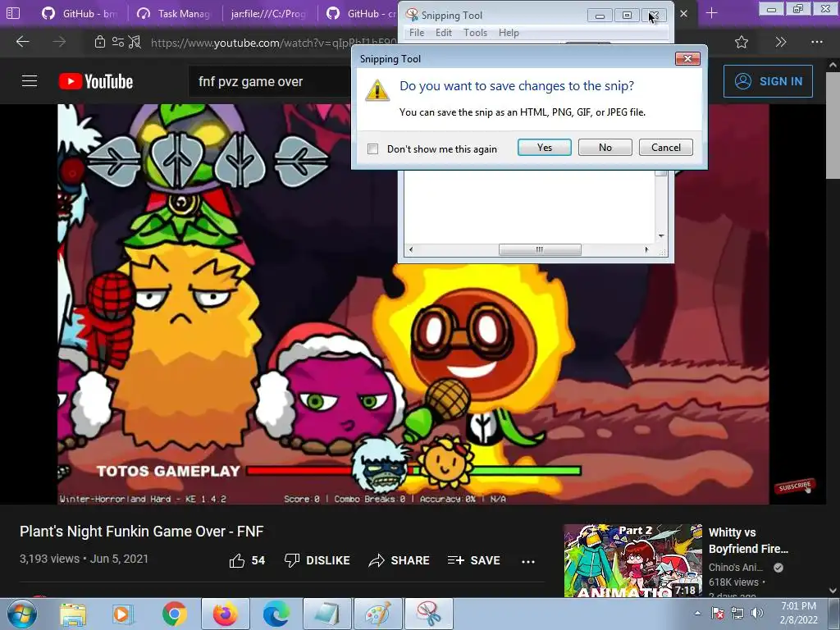Open the taskbar clock showing 7:01 PM
840x630 pixels.
pyautogui.click(x=798, y=613)
